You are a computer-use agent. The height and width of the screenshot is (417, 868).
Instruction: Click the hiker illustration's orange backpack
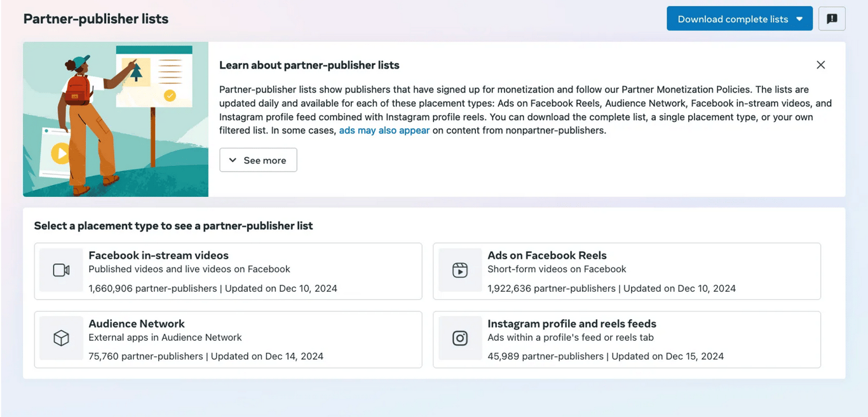(76, 90)
